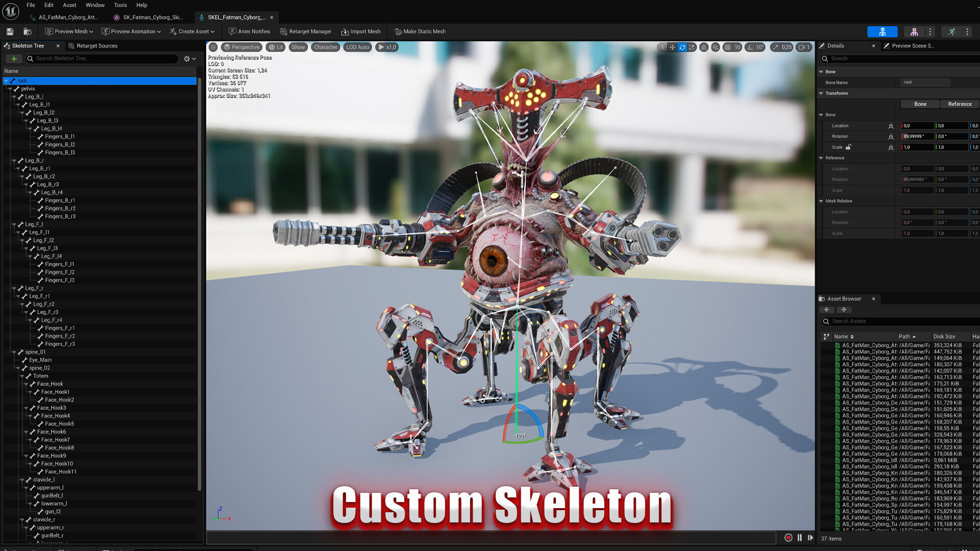Image resolution: width=980 pixels, height=551 pixels.
Task: Collapse the spine_01 bone node
Action: [14, 352]
